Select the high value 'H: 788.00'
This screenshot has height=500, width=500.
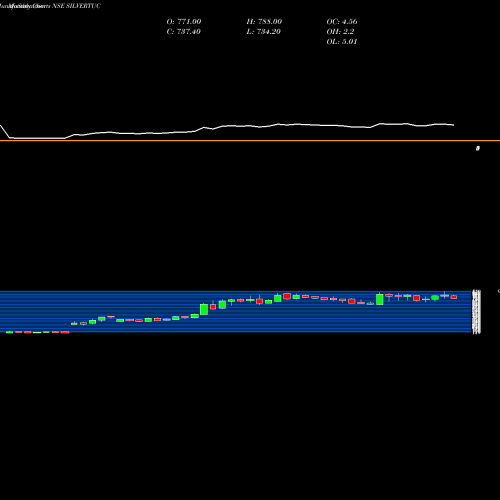coord(264,22)
